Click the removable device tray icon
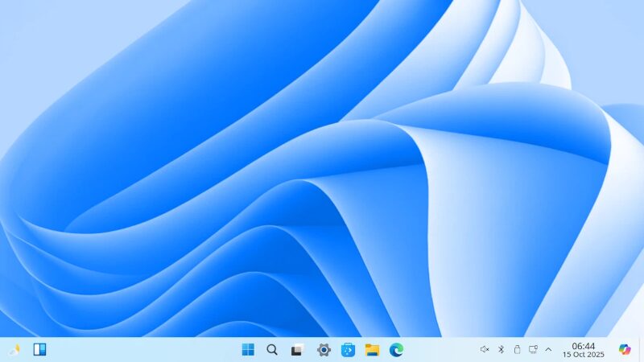The height and width of the screenshot is (362, 644). [x=517, y=349]
